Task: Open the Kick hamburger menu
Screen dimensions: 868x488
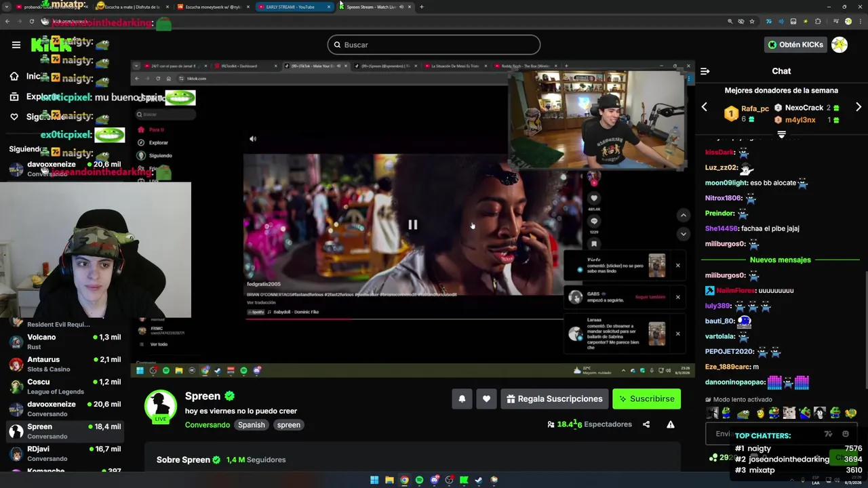Action: click(16, 45)
